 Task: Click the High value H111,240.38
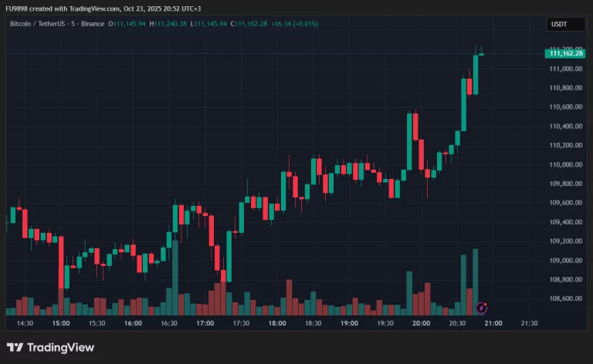point(168,24)
